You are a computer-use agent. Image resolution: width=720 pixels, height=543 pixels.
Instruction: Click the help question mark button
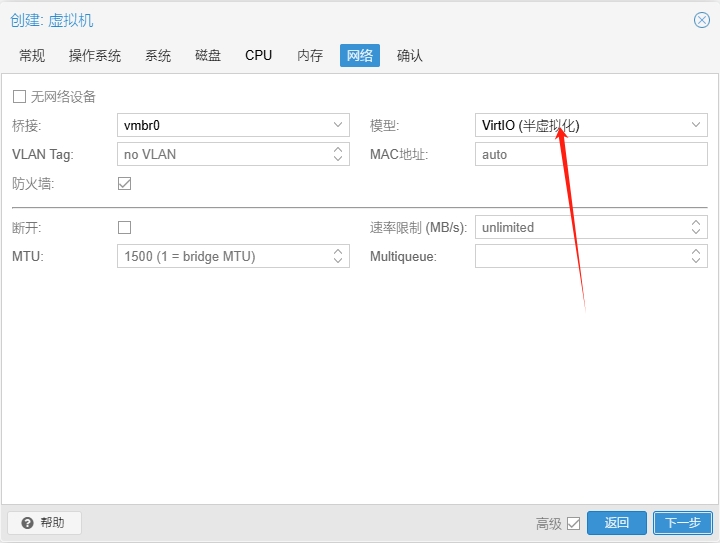click(44, 522)
